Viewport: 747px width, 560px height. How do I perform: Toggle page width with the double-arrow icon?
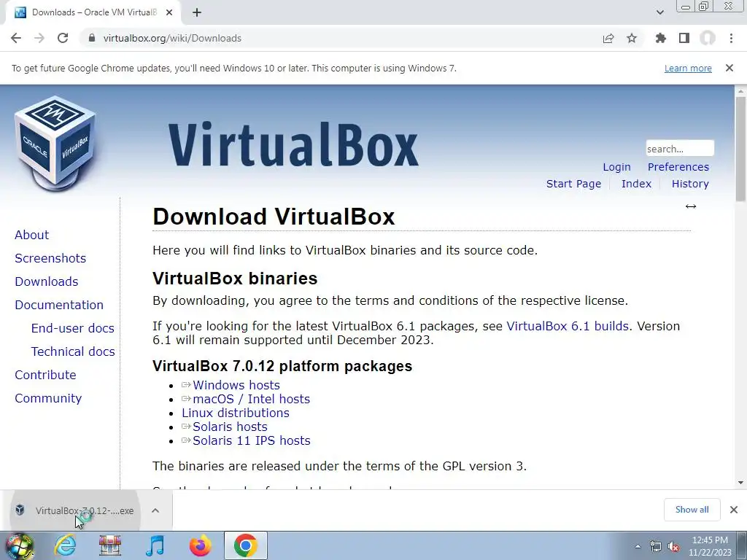(x=691, y=206)
